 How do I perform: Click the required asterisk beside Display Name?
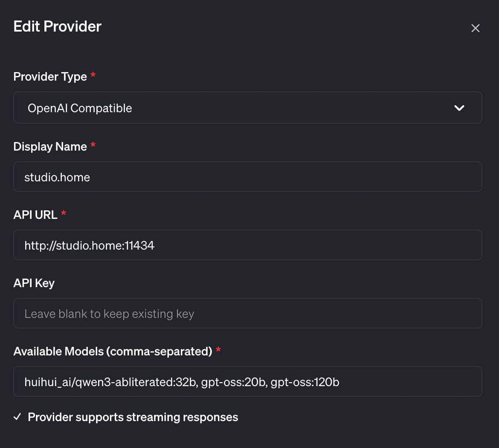click(93, 145)
